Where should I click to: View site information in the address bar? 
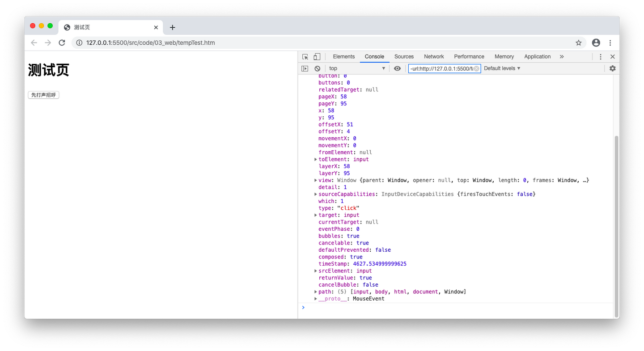click(x=79, y=43)
